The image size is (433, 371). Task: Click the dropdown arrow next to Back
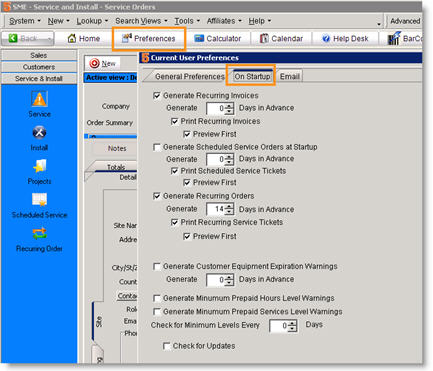point(50,39)
